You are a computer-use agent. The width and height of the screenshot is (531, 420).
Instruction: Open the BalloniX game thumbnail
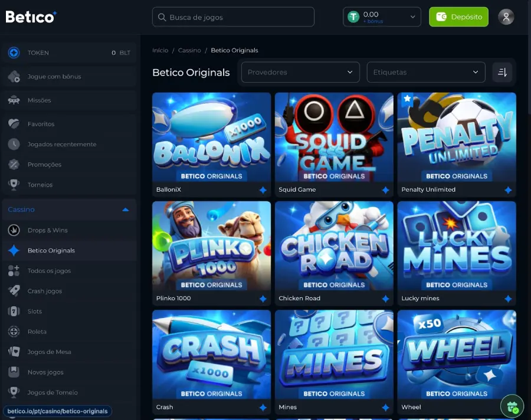click(x=212, y=137)
